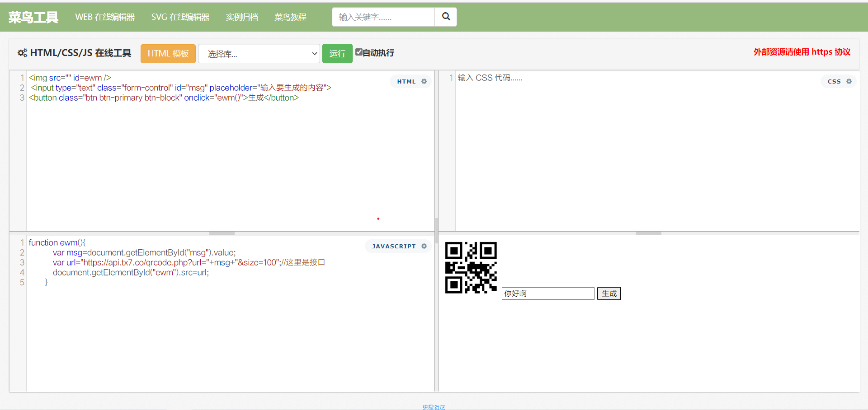Open the 选择库 dropdown
The height and width of the screenshot is (410, 868).
point(259,54)
